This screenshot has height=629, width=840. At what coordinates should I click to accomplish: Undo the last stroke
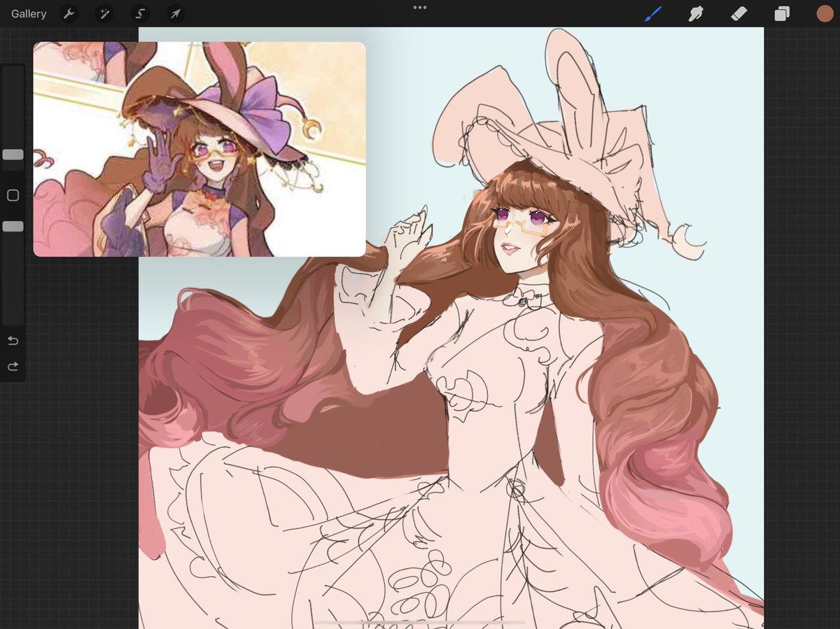tap(13, 341)
